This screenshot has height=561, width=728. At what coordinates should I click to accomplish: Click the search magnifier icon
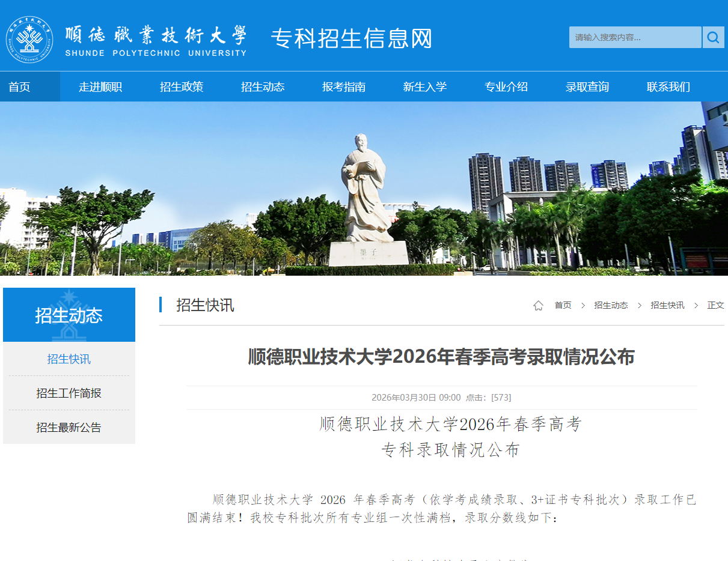tap(713, 37)
